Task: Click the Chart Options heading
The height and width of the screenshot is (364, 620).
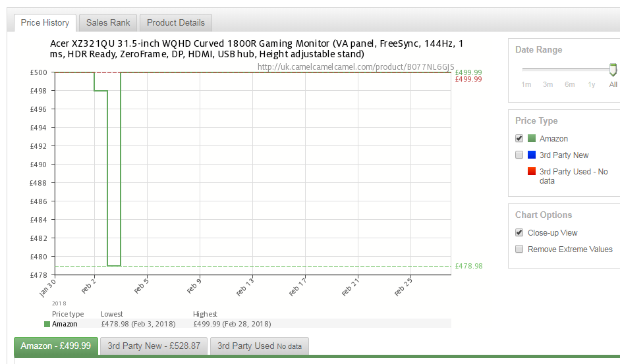Action: (544, 215)
